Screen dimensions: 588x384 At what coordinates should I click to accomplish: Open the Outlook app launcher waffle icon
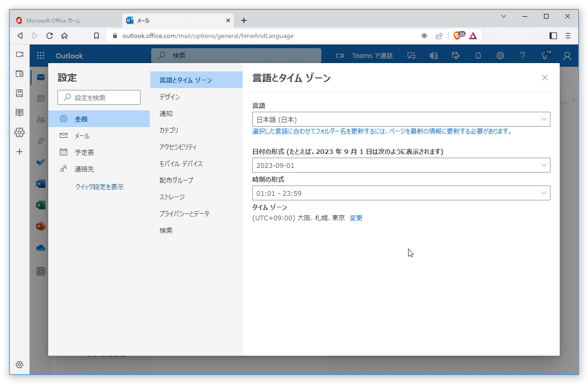tap(41, 56)
